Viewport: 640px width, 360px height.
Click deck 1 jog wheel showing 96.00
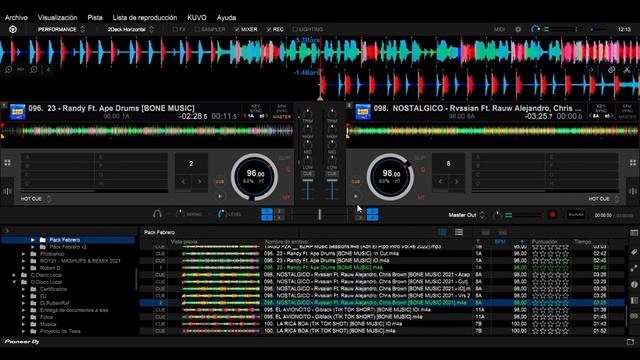[x=255, y=177]
